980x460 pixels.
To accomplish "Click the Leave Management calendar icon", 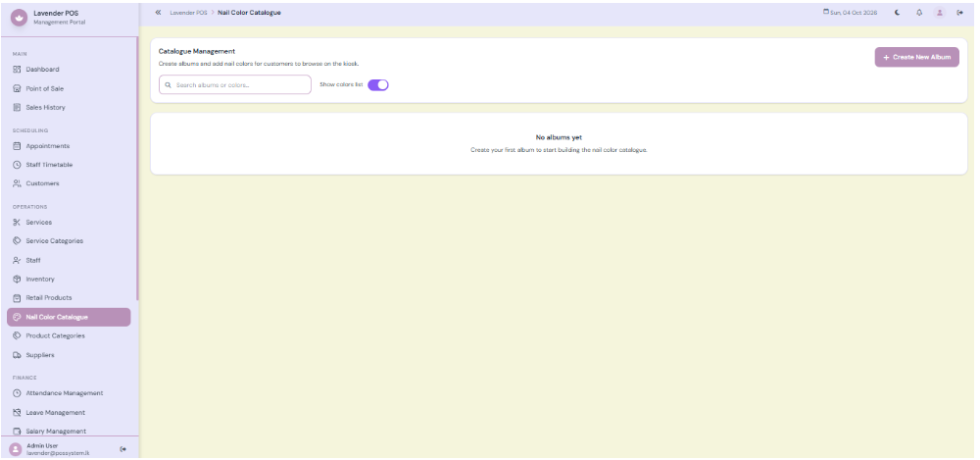I will (17, 413).
